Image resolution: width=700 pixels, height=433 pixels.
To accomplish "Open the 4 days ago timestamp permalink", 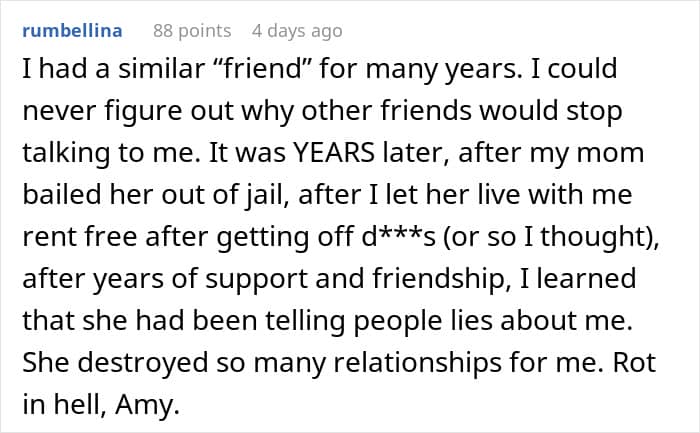I will (297, 31).
